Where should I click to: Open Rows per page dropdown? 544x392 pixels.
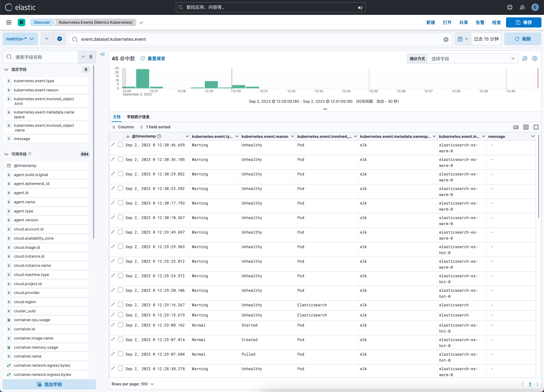coord(133,384)
